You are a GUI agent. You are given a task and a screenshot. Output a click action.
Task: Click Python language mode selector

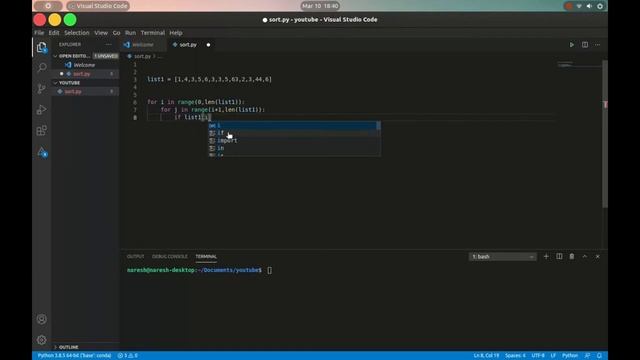pos(570,356)
